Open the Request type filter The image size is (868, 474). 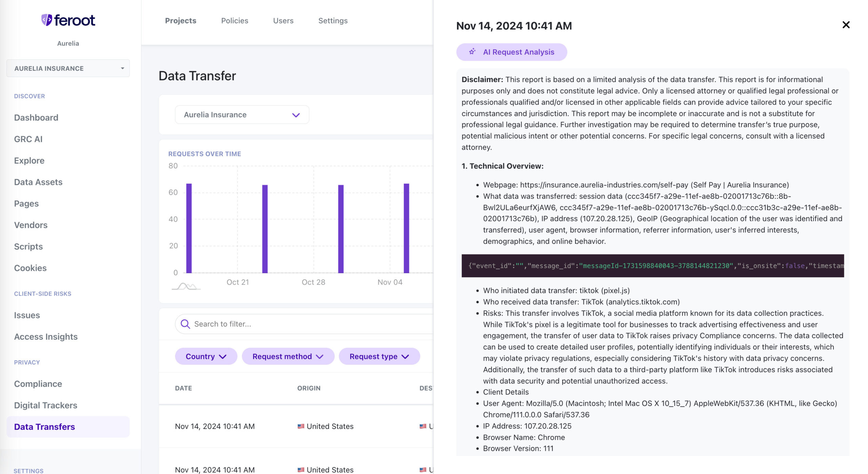pyautogui.click(x=379, y=356)
